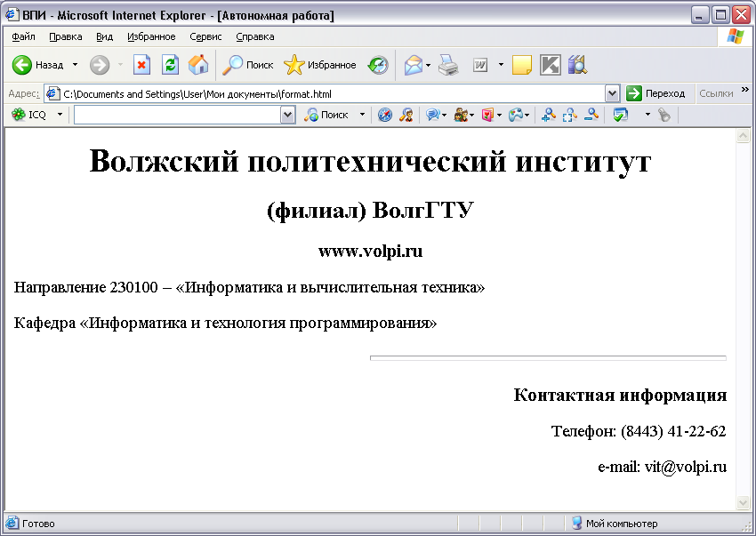Click the selection zoom ICQ icon

tap(569, 115)
